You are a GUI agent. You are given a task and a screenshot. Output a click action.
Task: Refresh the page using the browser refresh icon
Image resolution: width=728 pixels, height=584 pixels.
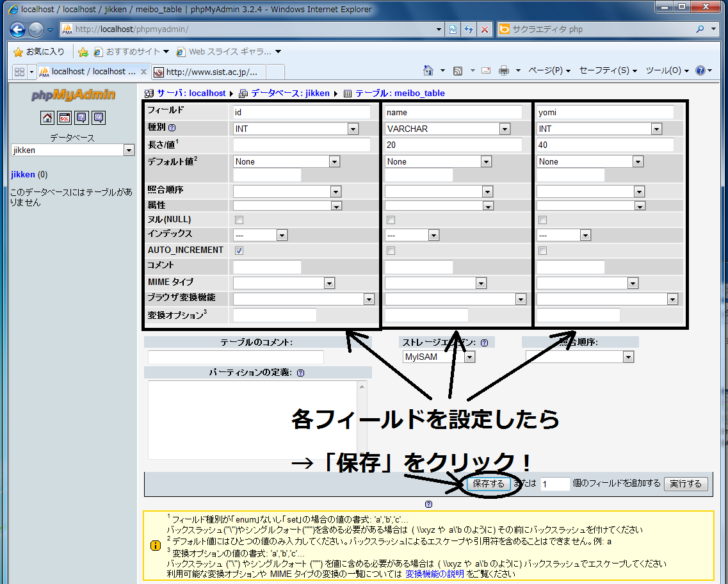pyautogui.click(x=469, y=29)
